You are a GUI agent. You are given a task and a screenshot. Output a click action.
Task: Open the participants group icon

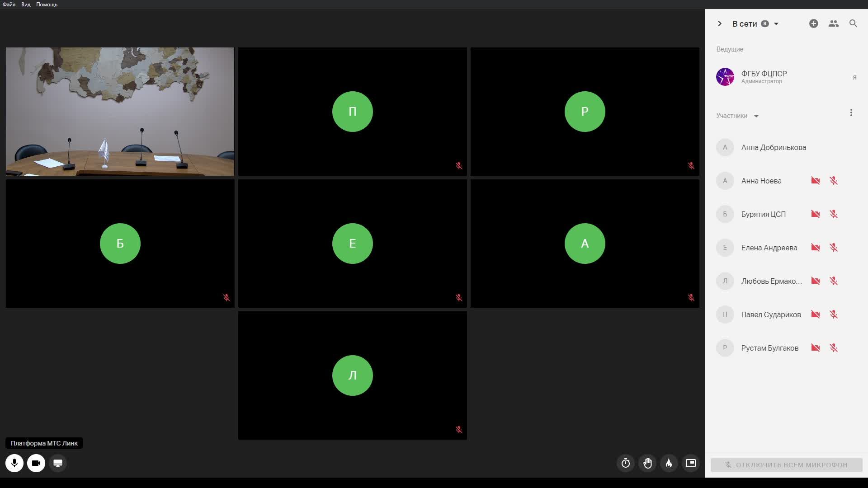point(833,23)
